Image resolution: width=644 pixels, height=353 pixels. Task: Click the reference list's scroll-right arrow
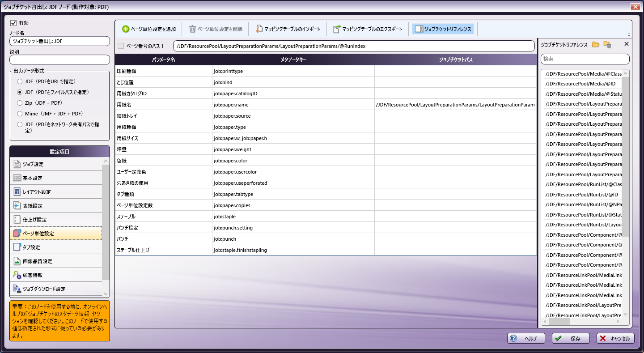tap(618, 321)
